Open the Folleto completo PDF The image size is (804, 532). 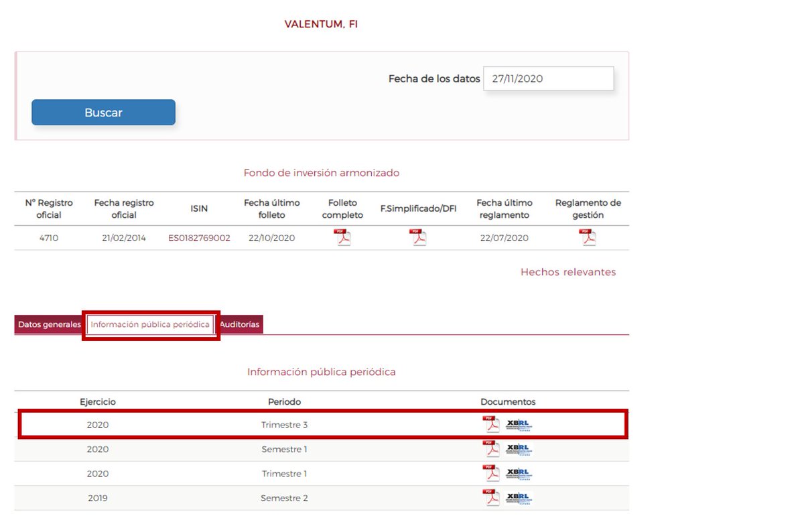tap(342, 238)
